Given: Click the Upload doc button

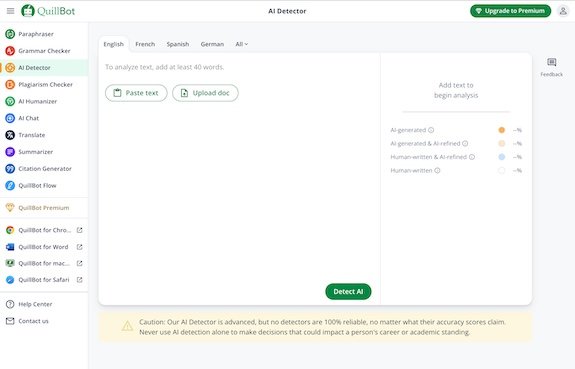Looking at the screenshot, I should tap(205, 93).
